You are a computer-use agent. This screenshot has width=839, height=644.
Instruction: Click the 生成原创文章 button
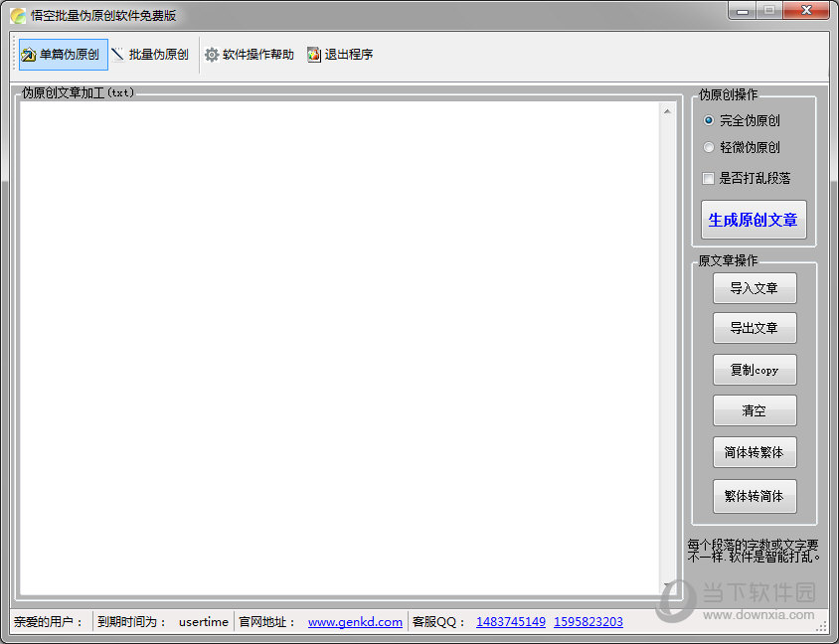[754, 220]
